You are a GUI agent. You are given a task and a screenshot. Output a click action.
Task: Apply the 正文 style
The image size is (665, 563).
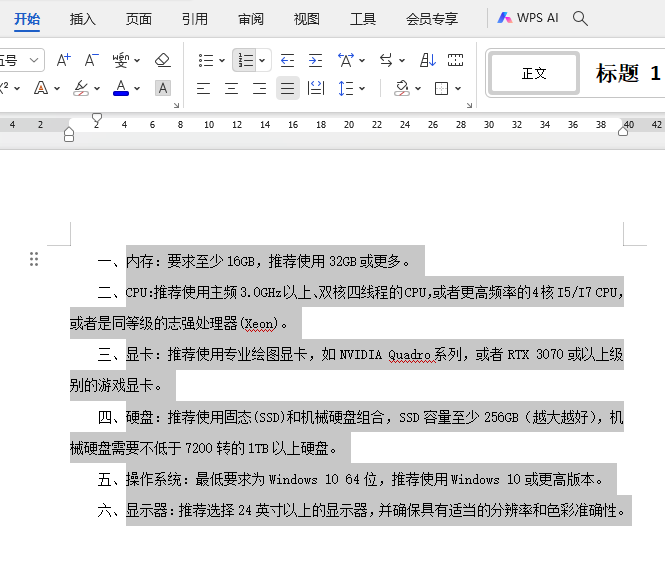(x=534, y=73)
